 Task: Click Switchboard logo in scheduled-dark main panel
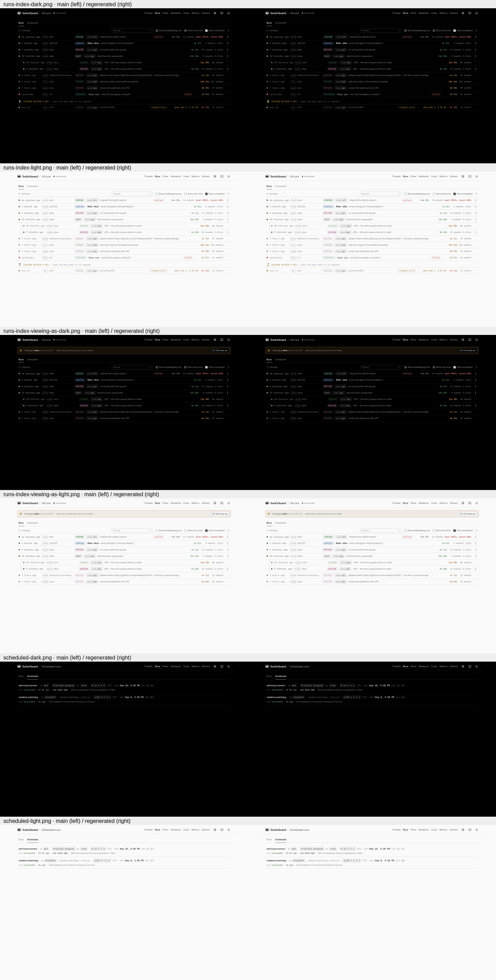[19, 666]
